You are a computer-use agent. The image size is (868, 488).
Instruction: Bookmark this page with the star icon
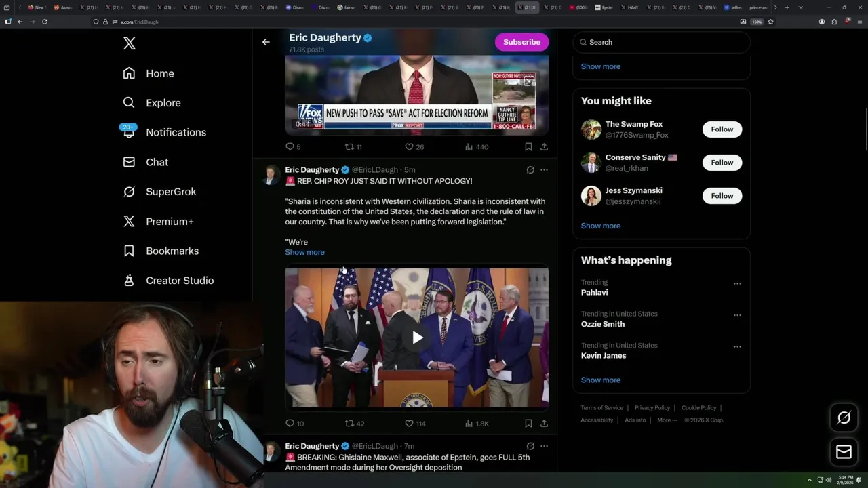click(x=770, y=22)
